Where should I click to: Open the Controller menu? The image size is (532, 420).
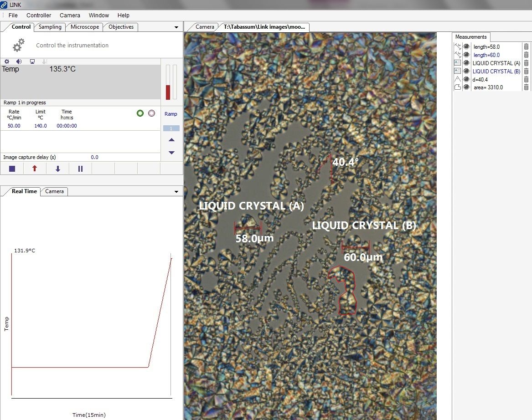[x=39, y=15]
